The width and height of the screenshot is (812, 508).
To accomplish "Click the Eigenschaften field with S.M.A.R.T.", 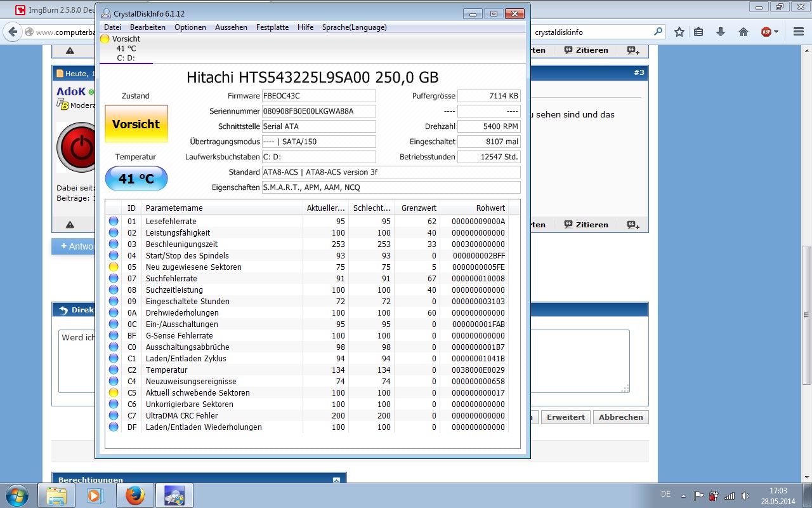I will point(391,187).
